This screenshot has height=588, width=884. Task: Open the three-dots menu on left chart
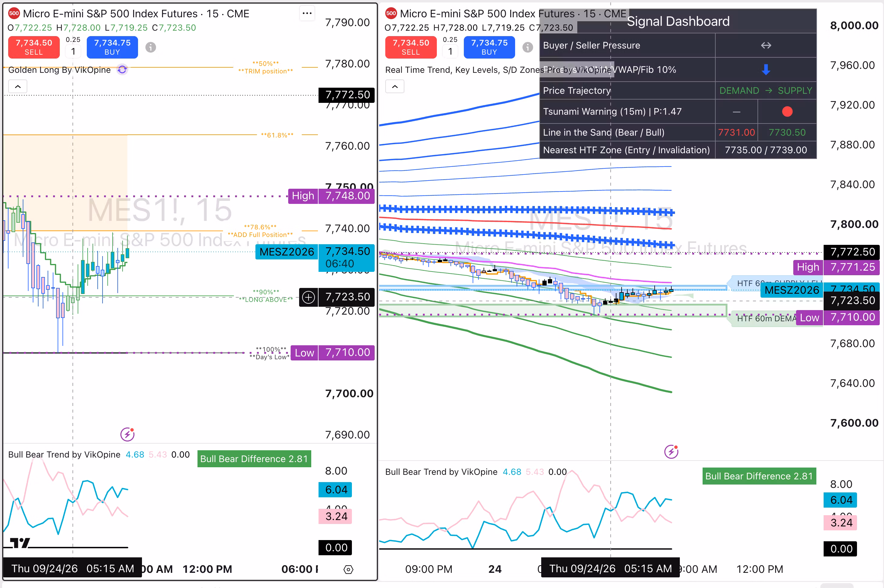[x=307, y=14]
